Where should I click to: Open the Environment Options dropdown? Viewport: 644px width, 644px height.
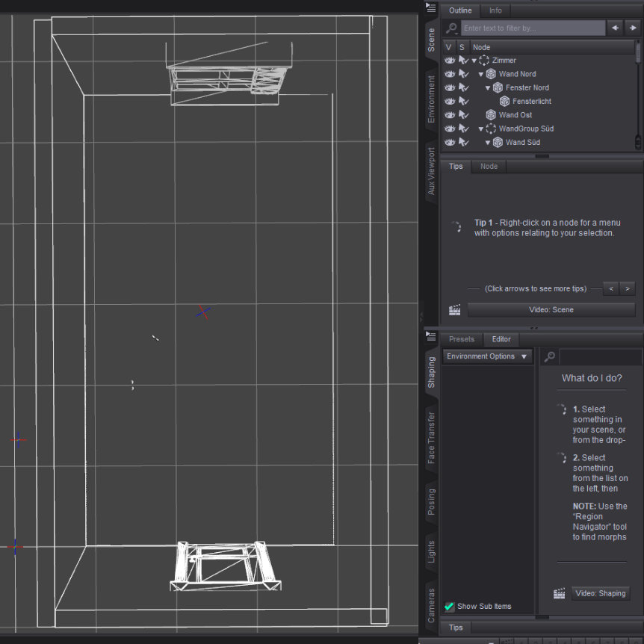[x=487, y=356]
